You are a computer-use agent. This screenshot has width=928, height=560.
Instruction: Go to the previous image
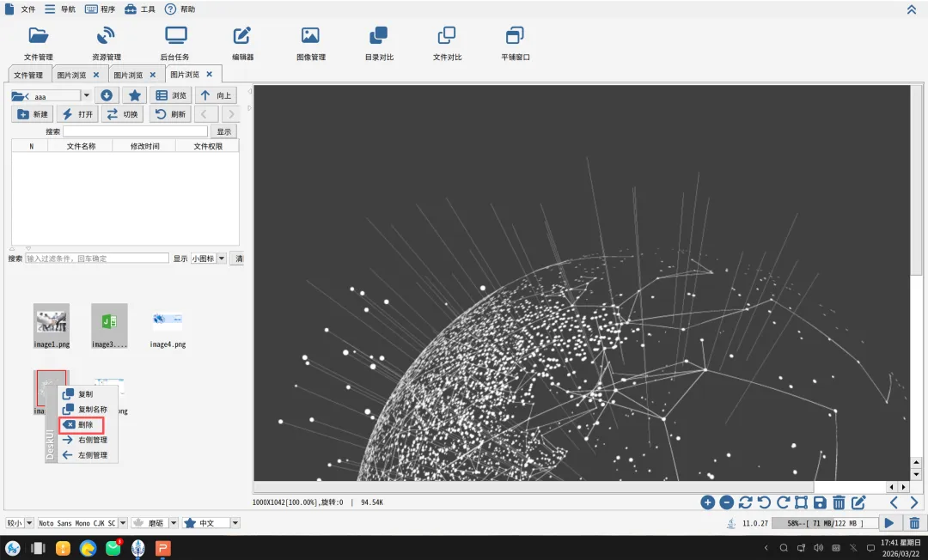coord(894,502)
